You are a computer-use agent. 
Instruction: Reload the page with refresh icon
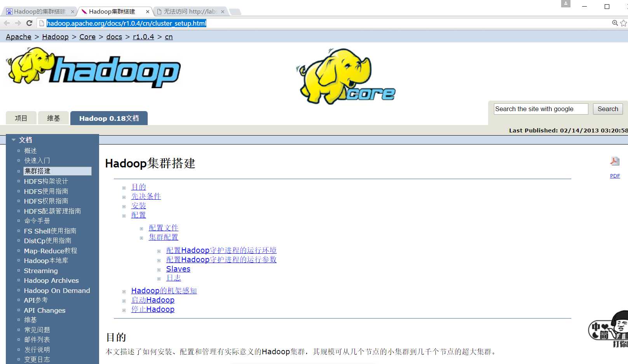point(29,23)
